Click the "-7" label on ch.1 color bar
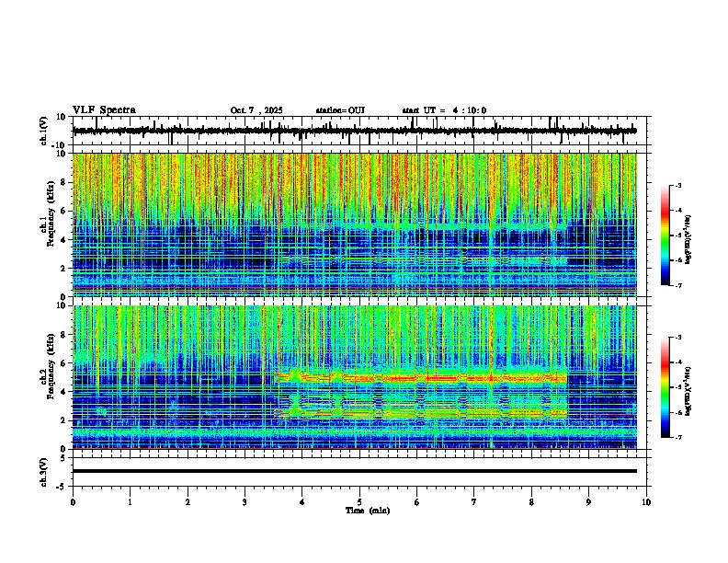728x563 pixels. (x=677, y=285)
